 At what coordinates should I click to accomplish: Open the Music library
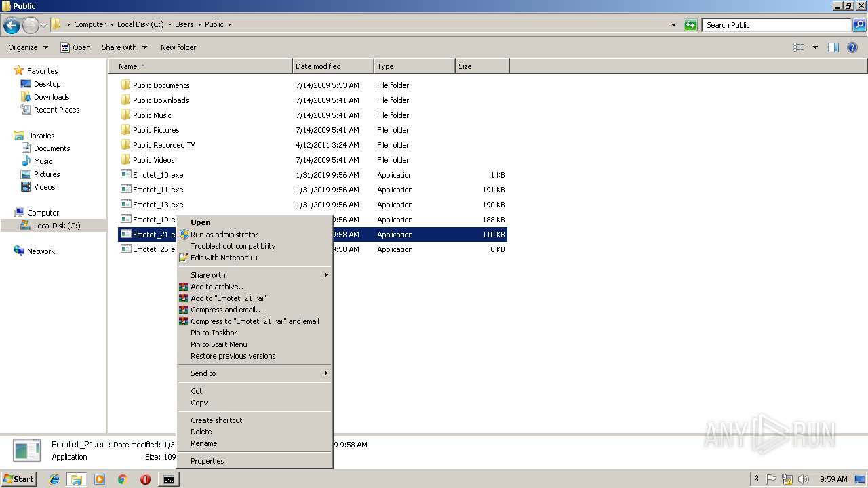point(43,161)
